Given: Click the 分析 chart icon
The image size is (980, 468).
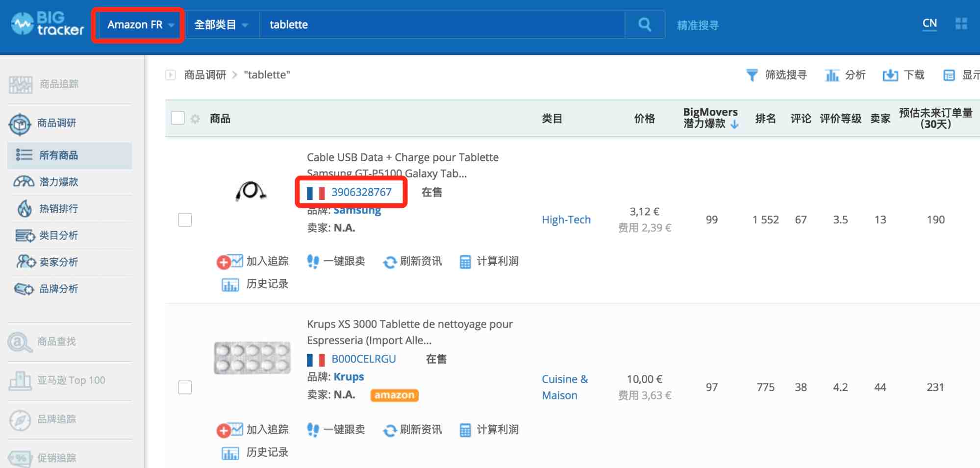Looking at the screenshot, I should [x=832, y=75].
